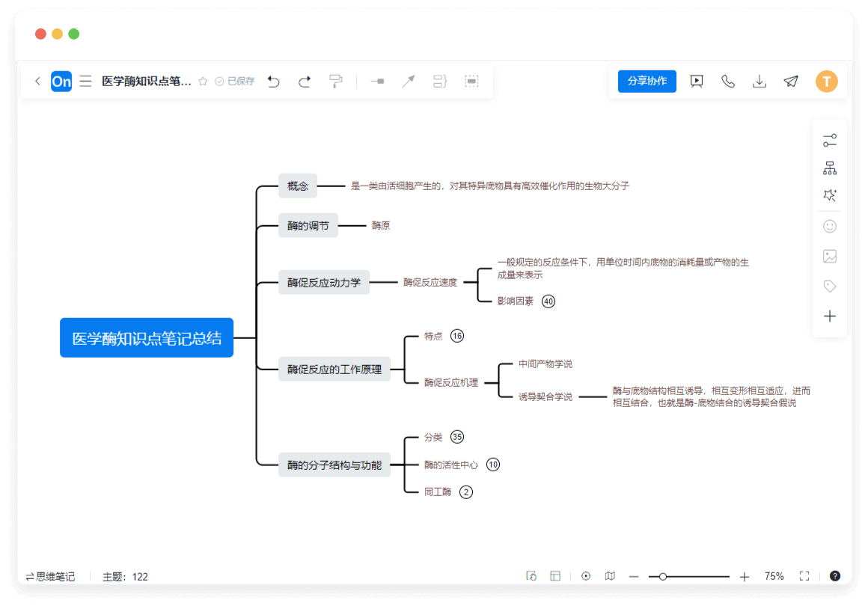868x606 pixels.
Task: Select the format painter tool
Action: coord(336,82)
